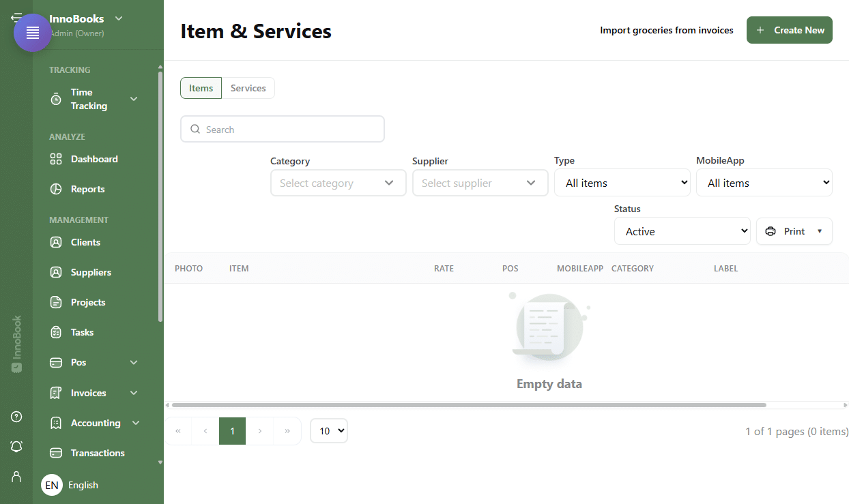Open the Print options arrow
This screenshot has width=849, height=504.
(820, 231)
